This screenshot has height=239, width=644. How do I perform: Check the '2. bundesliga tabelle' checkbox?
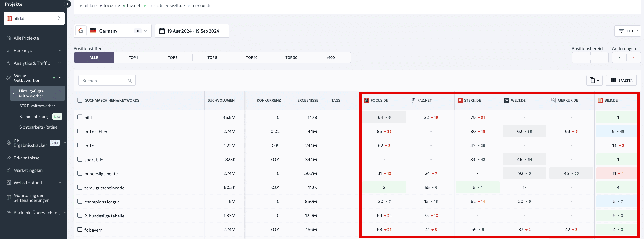(80, 215)
